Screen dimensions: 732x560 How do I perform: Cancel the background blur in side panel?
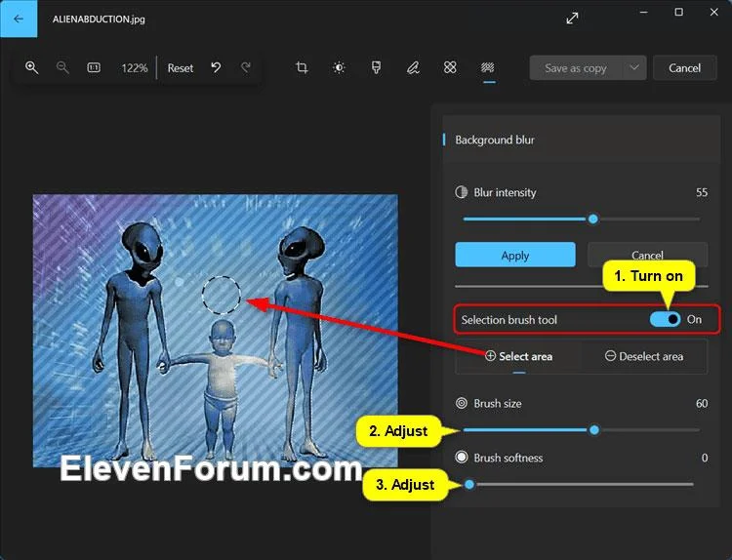coord(647,255)
